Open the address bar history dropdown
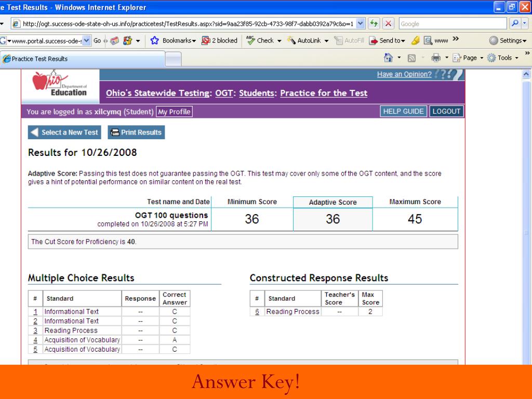532x399 pixels. tap(361, 23)
